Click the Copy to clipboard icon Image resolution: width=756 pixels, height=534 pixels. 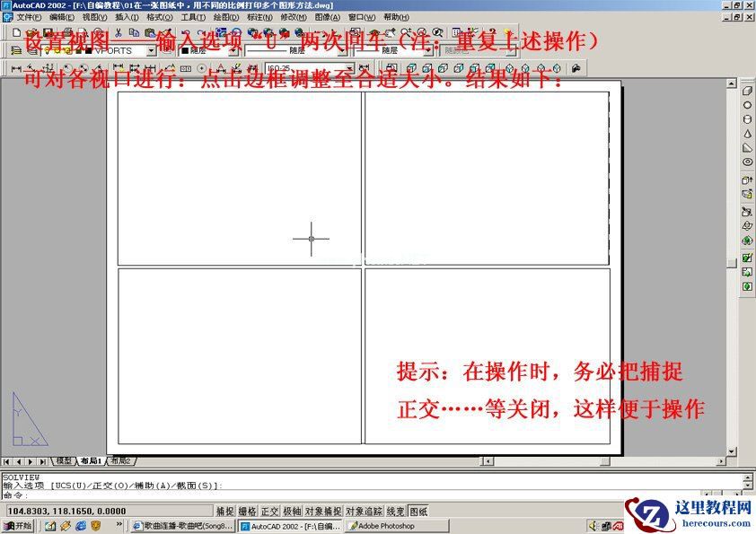(x=134, y=32)
